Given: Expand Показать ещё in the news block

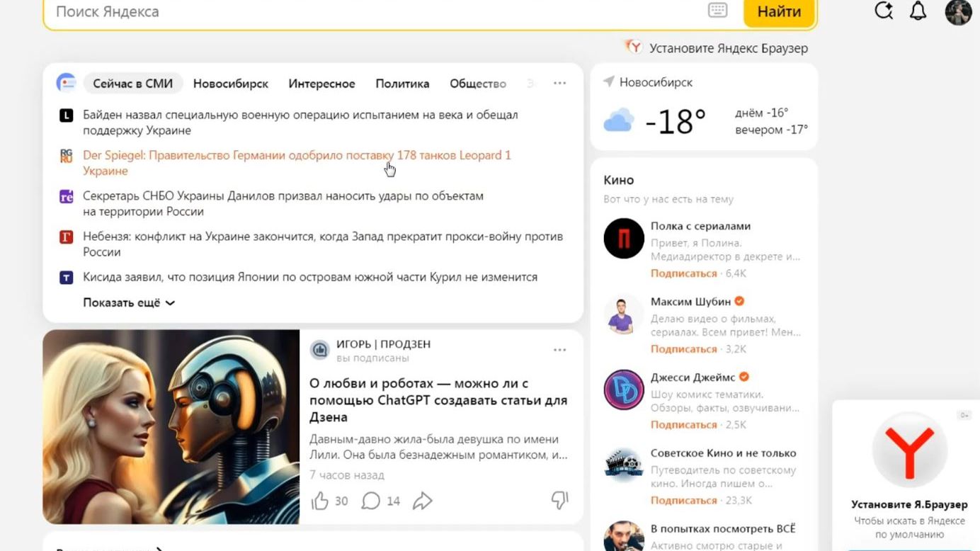Looking at the screenshot, I should (x=129, y=302).
